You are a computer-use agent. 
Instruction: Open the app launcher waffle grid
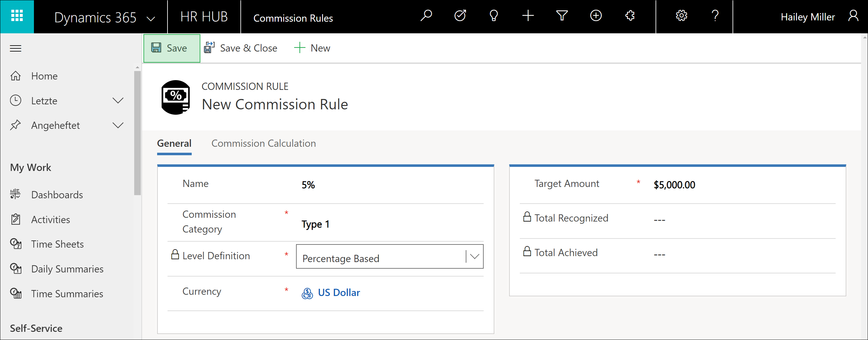tap(17, 16)
